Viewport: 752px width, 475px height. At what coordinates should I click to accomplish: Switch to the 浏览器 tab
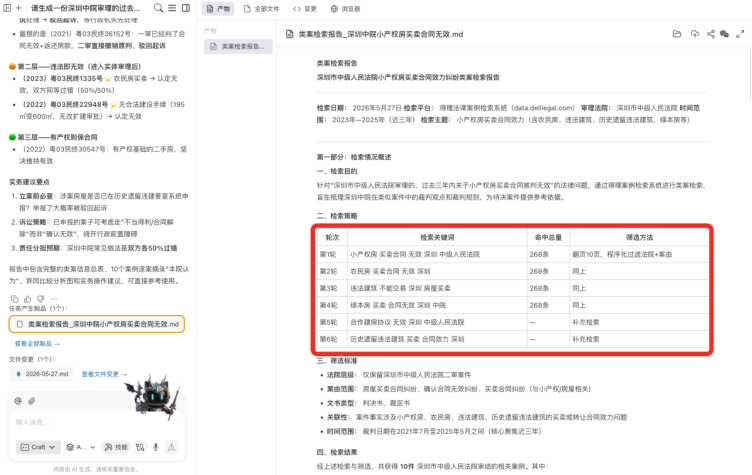click(x=345, y=9)
